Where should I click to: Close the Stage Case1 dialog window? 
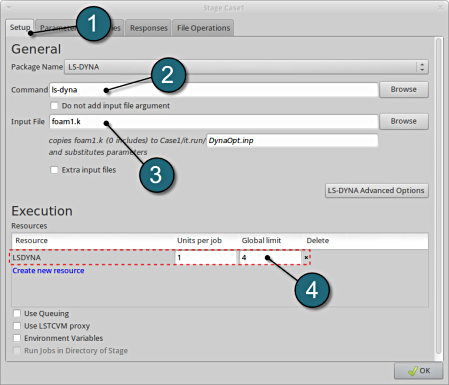coord(440,7)
